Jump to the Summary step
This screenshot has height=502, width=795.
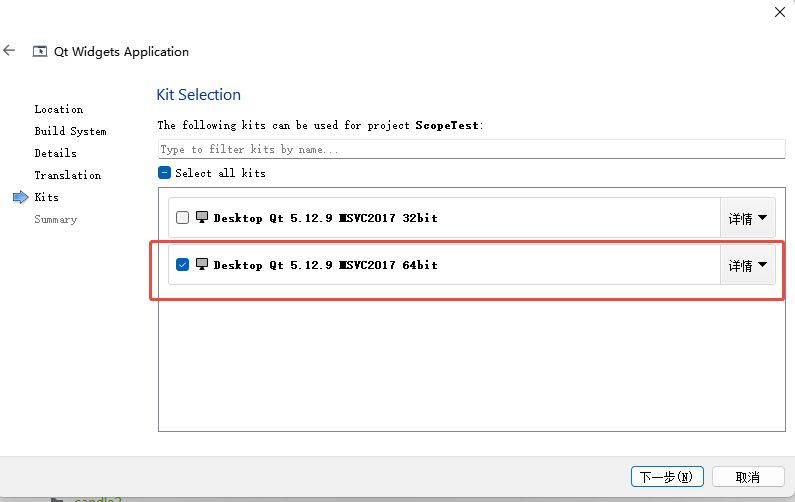55,219
